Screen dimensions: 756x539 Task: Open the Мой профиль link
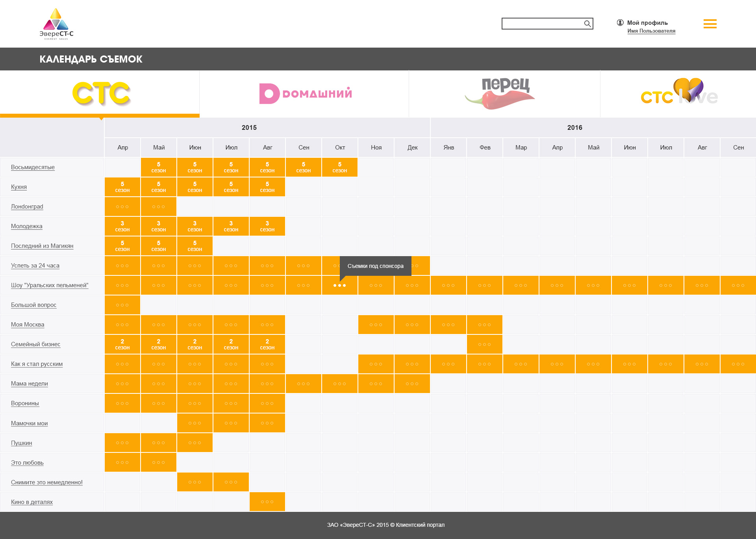[x=647, y=22]
